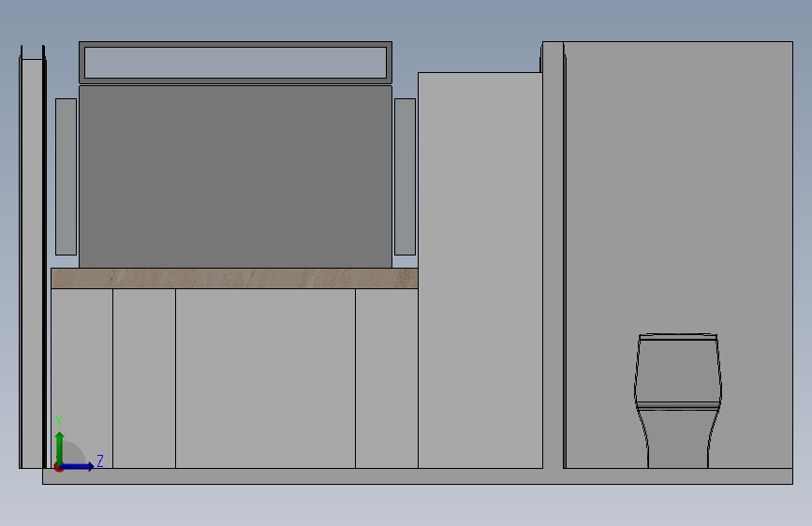The width and height of the screenshot is (812, 526).
Task: Select the tall cabinet beside the countertop
Action: point(480,270)
